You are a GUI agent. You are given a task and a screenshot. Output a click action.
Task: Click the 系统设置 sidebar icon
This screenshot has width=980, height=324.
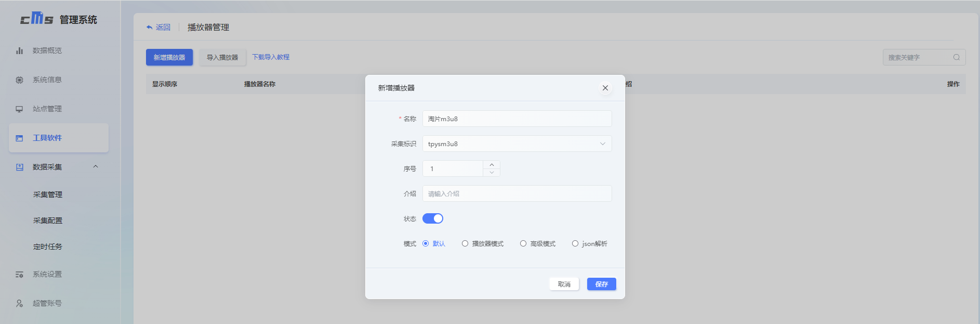point(19,274)
